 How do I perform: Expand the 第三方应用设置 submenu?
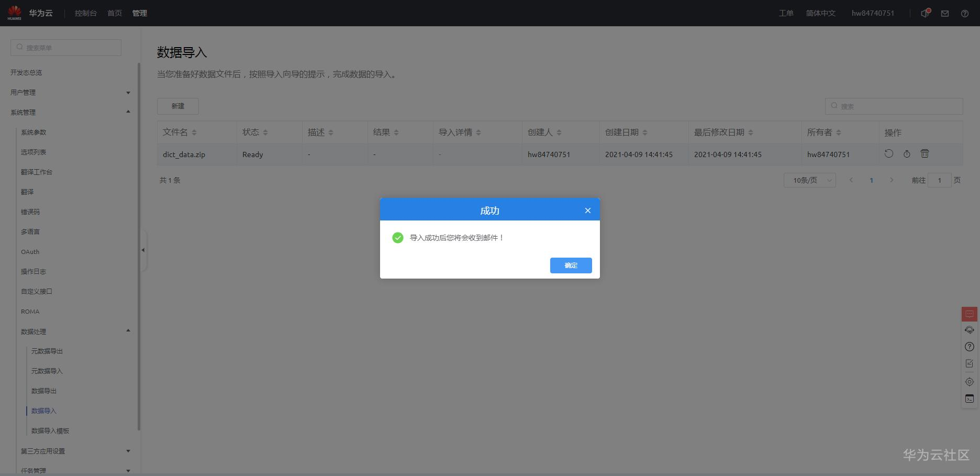click(128, 451)
